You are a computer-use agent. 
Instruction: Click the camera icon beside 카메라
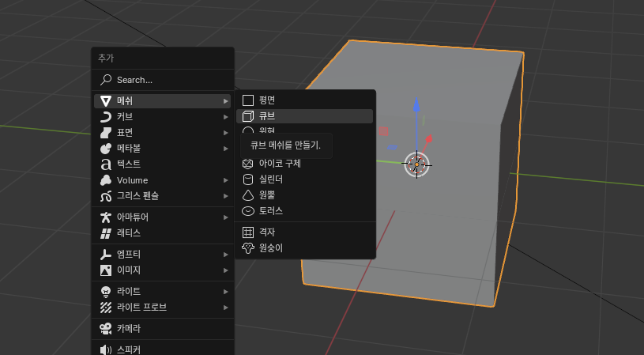(106, 329)
